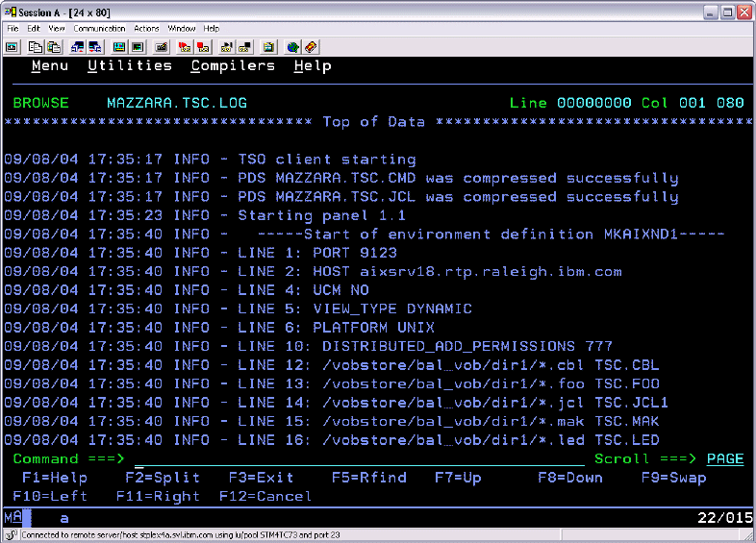
Task: Click into the Command input line
Action: click(x=359, y=458)
